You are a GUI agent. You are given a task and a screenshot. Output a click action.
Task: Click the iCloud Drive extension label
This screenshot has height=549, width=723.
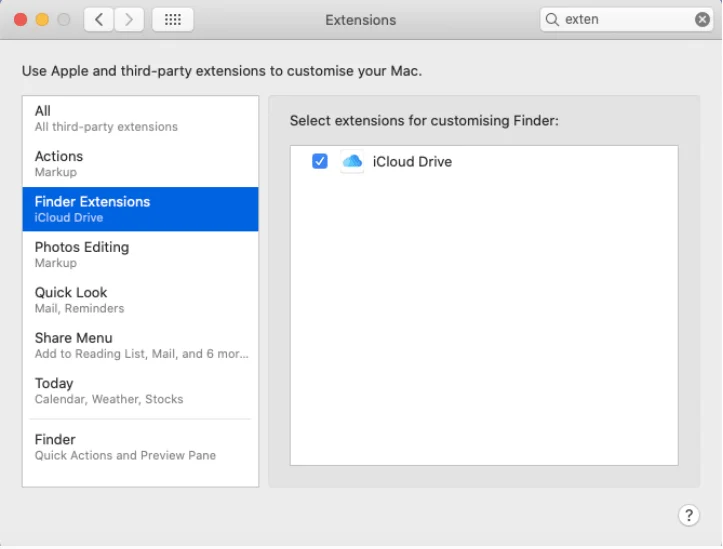[412, 162]
